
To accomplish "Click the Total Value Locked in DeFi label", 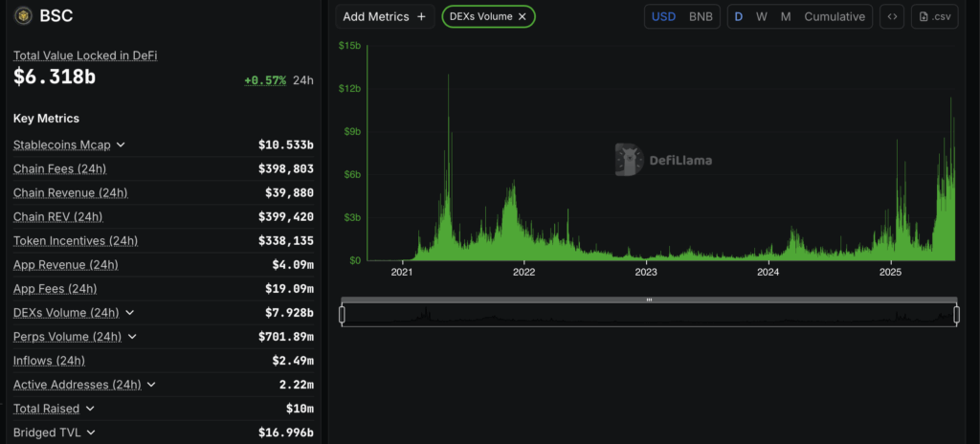I will click(x=85, y=55).
